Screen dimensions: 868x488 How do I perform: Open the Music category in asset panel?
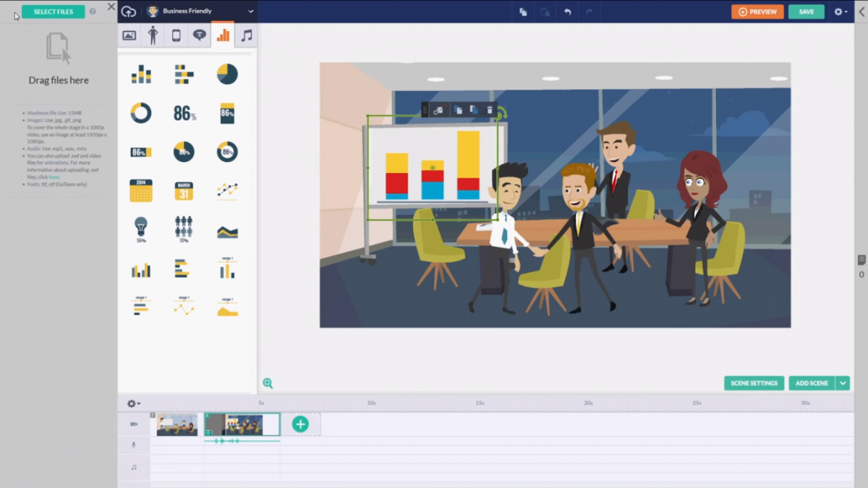pos(246,34)
